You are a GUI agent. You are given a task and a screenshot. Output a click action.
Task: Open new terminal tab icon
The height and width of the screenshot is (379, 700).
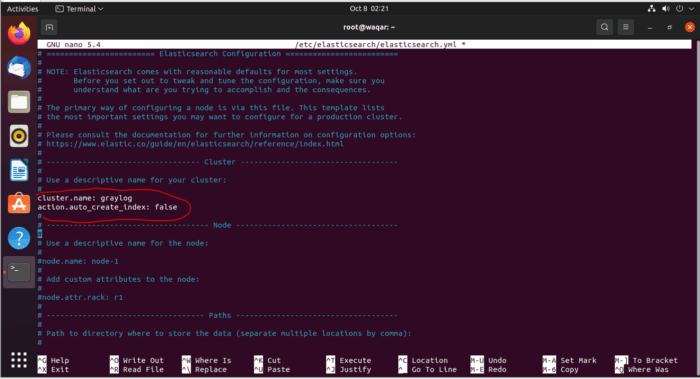coord(49,27)
